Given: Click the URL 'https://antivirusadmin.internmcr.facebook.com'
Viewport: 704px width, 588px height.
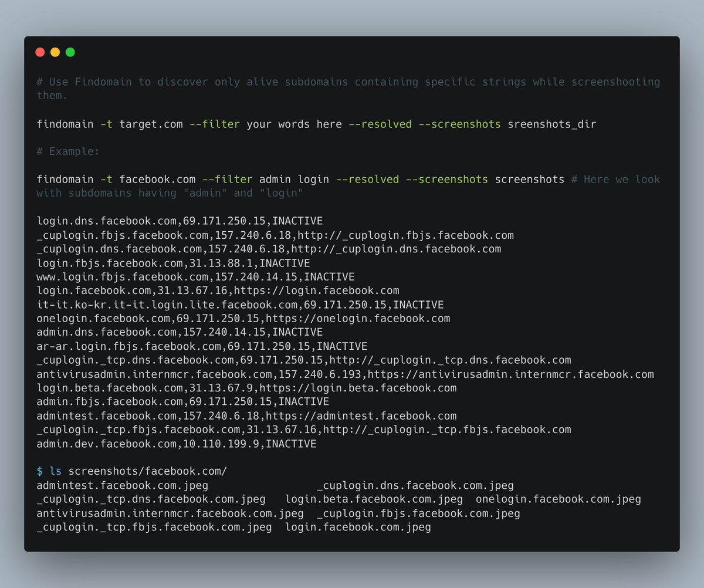Looking at the screenshot, I should click(x=511, y=374).
